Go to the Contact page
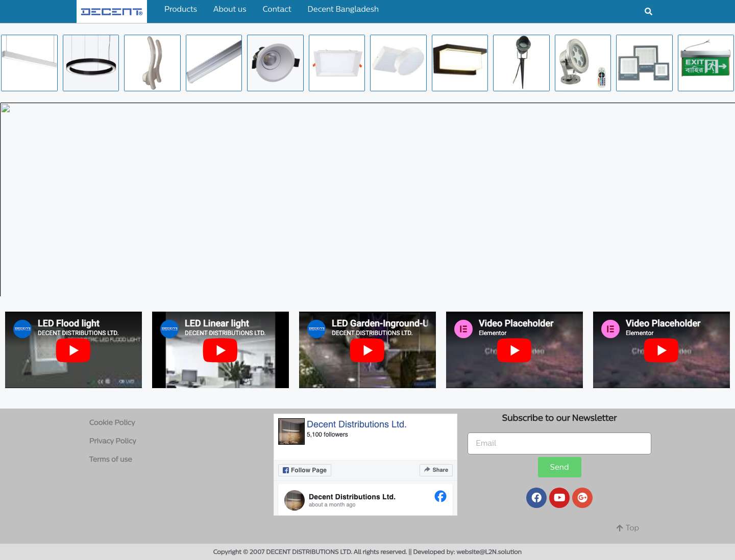735x560 pixels. (277, 9)
